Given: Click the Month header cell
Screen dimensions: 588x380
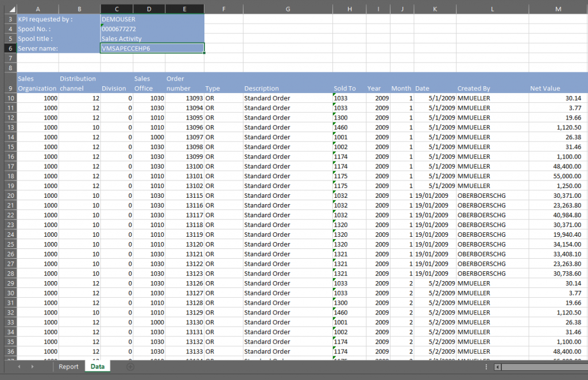Looking at the screenshot, I should 402,83.
